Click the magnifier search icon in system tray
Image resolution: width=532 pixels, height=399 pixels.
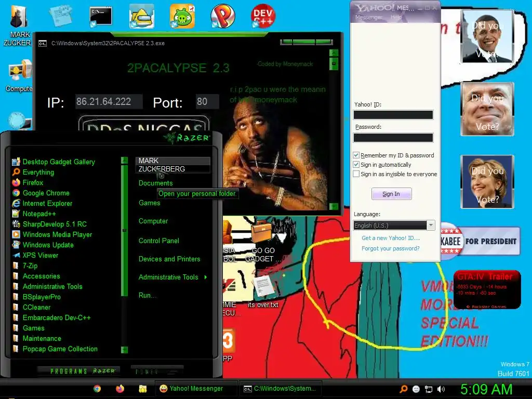[x=403, y=389]
